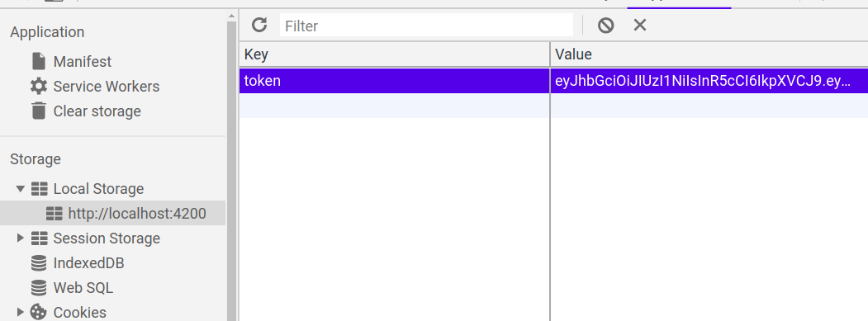Sort by the Value column header
Screen dimensions: 868x321
709,54
